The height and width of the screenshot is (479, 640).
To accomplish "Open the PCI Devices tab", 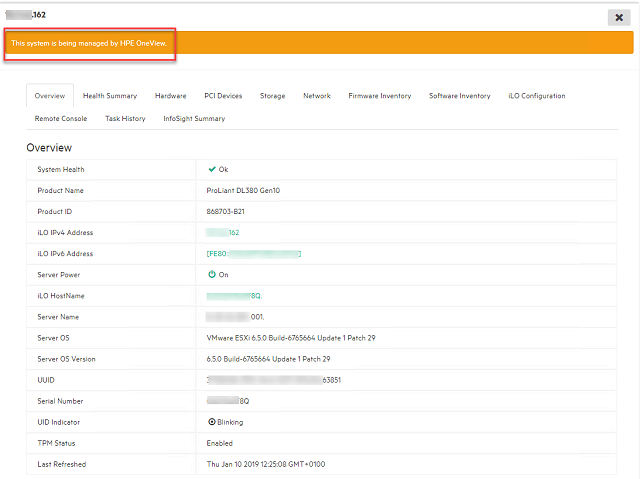I will [x=223, y=96].
